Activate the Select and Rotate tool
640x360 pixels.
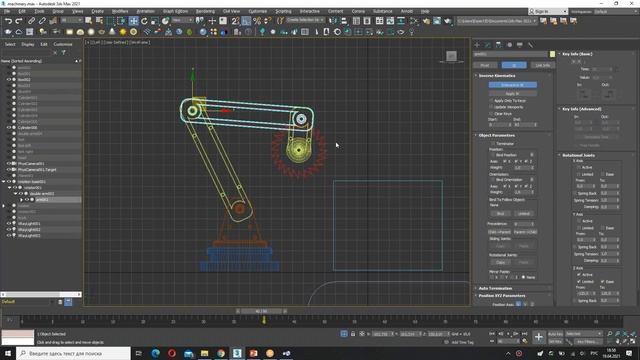point(144,21)
